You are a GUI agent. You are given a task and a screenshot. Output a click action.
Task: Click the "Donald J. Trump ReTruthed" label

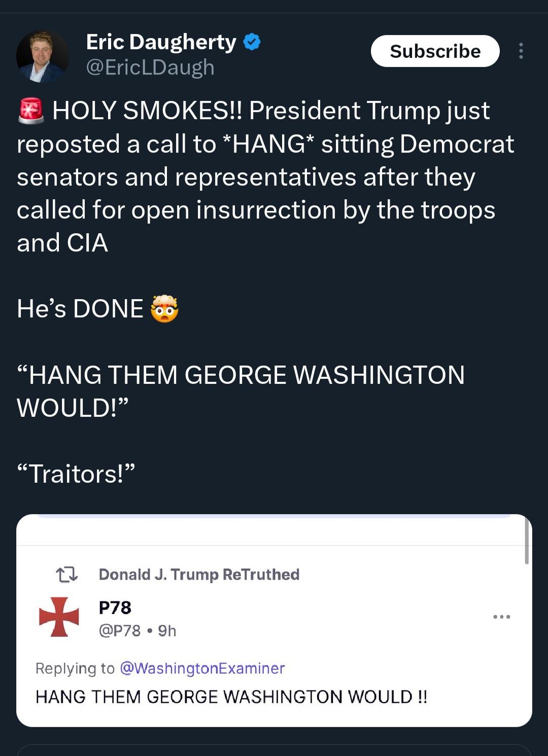pyautogui.click(x=199, y=574)
